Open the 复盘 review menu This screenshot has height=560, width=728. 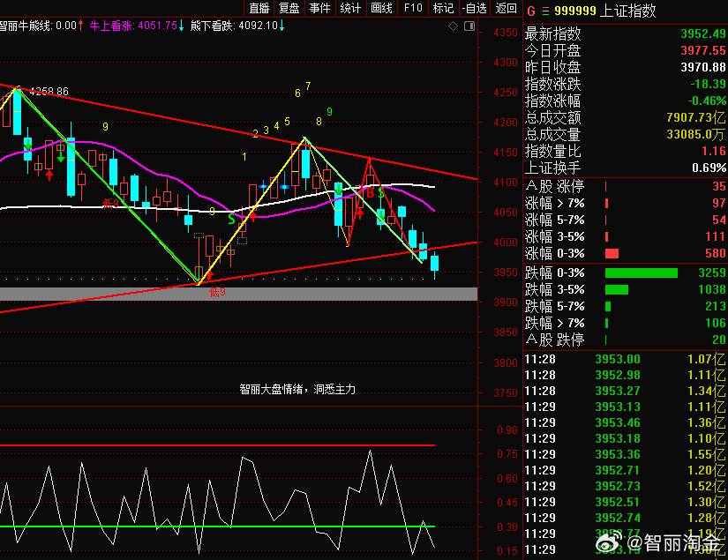click(x=289, y=8)
